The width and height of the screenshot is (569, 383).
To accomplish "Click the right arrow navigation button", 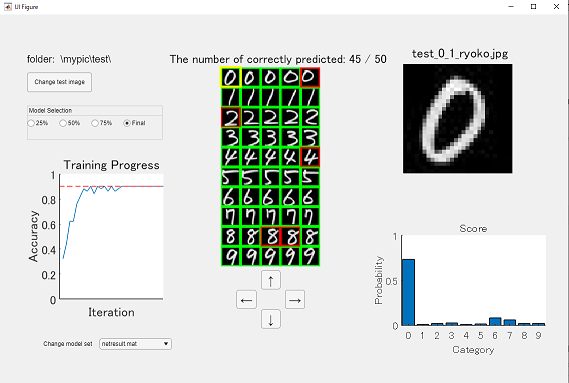I will tap(295, 300).
